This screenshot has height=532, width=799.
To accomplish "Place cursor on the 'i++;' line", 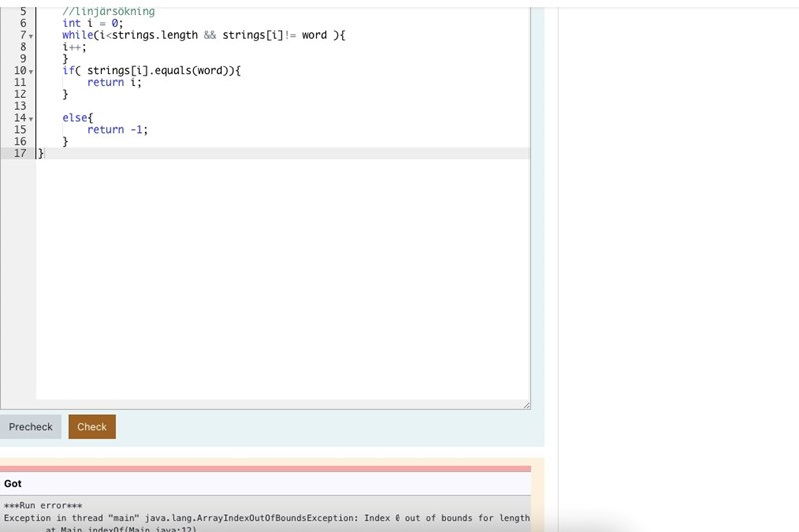I will pos(74,47).
